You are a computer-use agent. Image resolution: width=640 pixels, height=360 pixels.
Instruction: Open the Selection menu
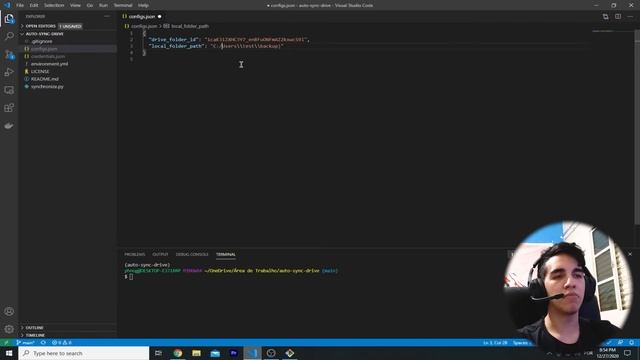54,5
